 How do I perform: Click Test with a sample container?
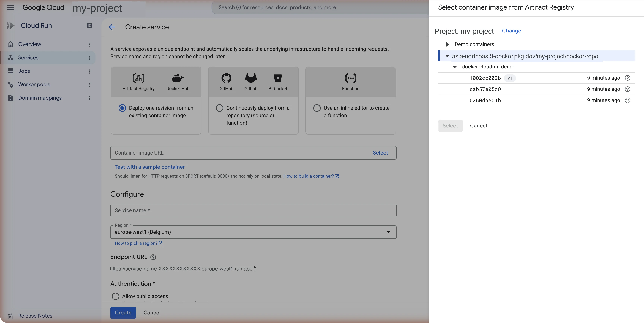click(149, 167)
